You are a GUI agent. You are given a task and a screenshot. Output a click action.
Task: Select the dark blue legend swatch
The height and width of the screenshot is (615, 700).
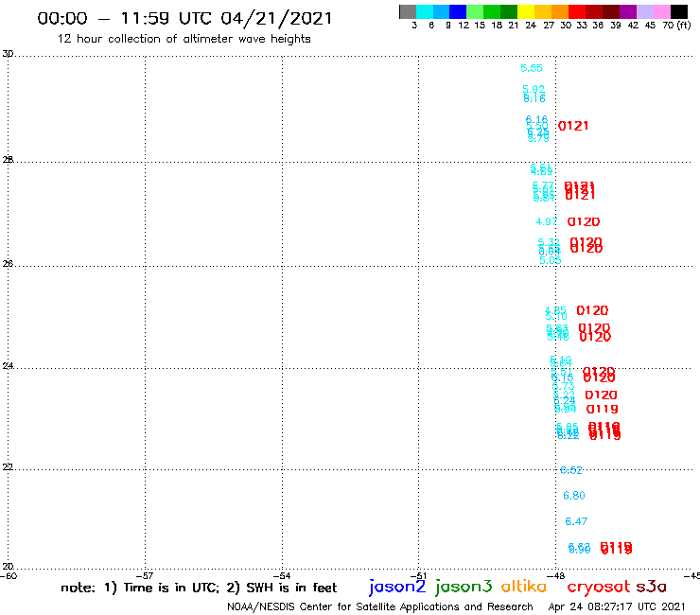pyautogui.click(x=458, y=11)
